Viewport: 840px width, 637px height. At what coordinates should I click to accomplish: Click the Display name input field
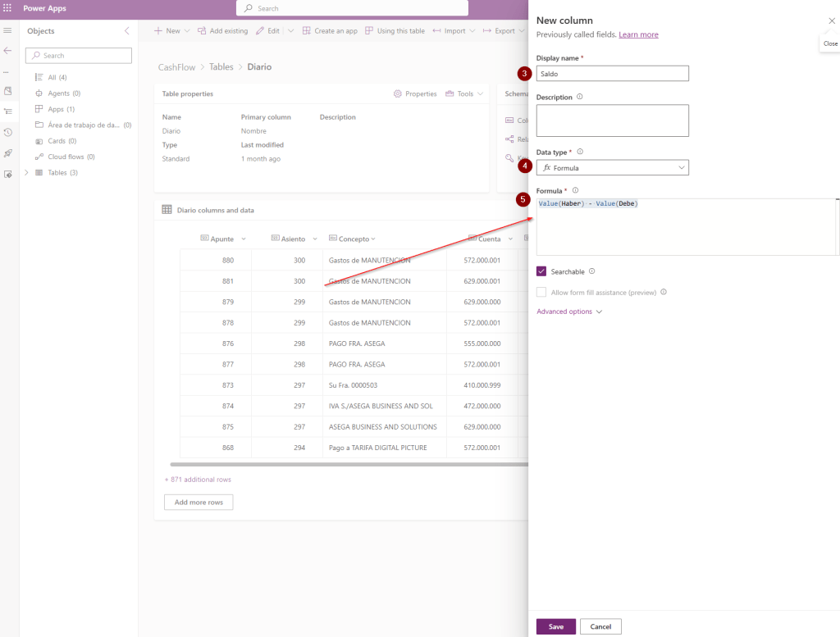(x=612, y=74)
